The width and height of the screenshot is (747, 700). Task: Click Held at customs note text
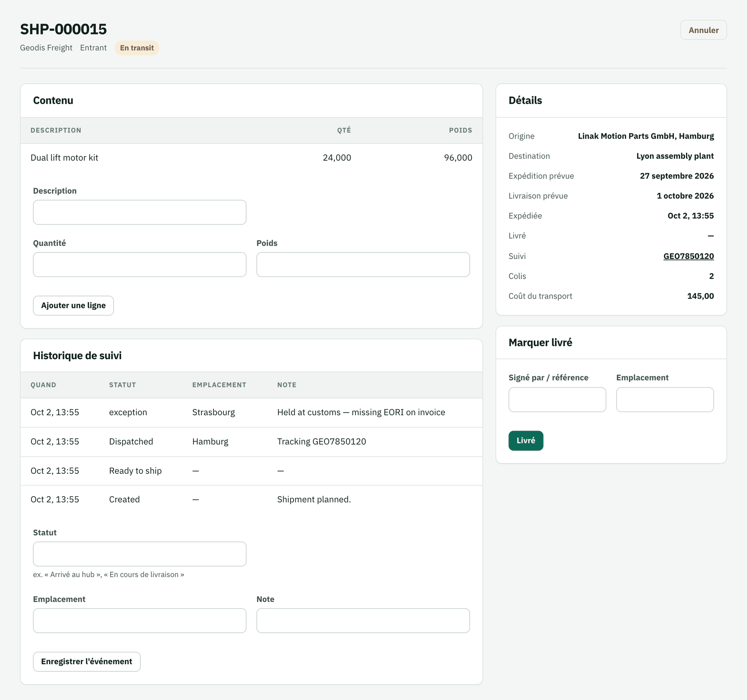pos(361,412)
